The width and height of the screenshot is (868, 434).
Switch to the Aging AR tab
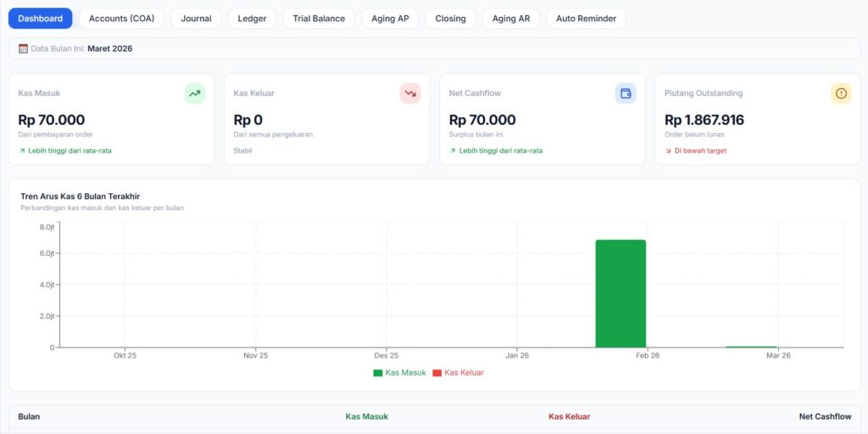pos(511,19)
